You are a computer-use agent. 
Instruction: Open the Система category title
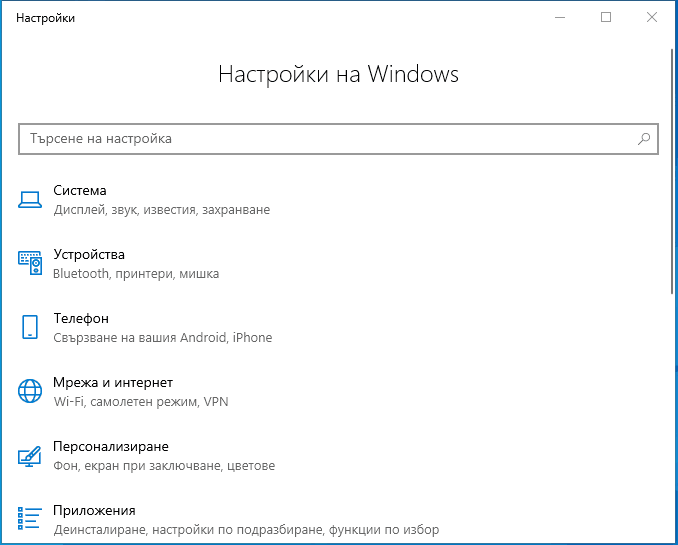[x=80, y=190]
